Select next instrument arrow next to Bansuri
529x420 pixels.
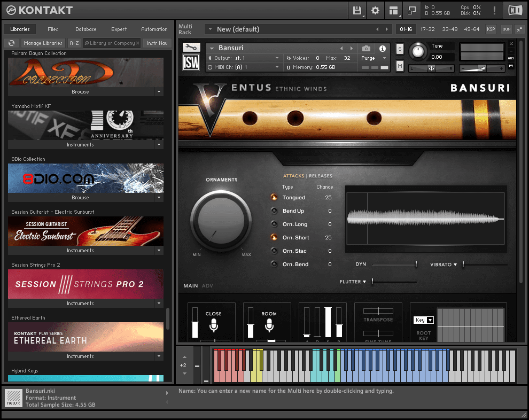click(352, 48)
